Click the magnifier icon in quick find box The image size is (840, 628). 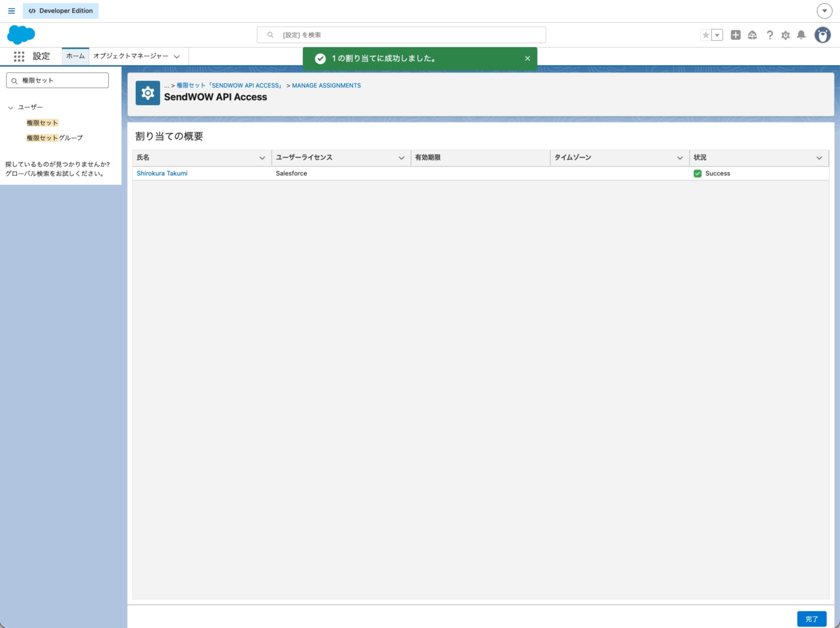[x=15, y=81]
